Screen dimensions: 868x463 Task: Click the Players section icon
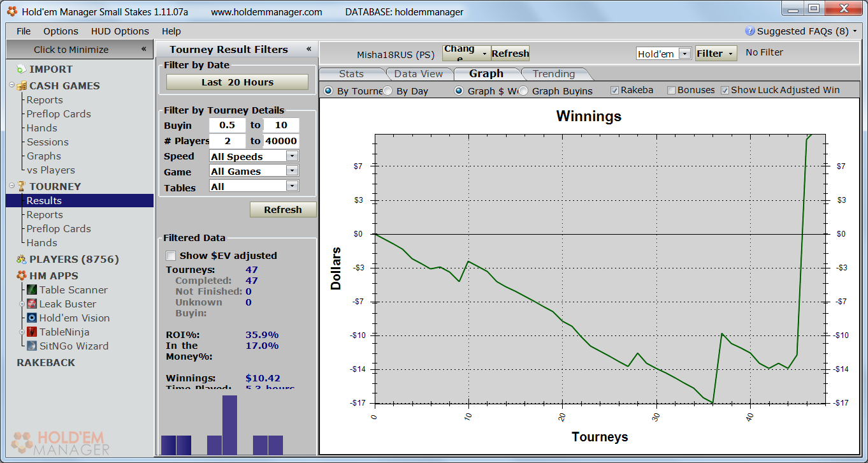pyautogui.click(x=22, y=260)
